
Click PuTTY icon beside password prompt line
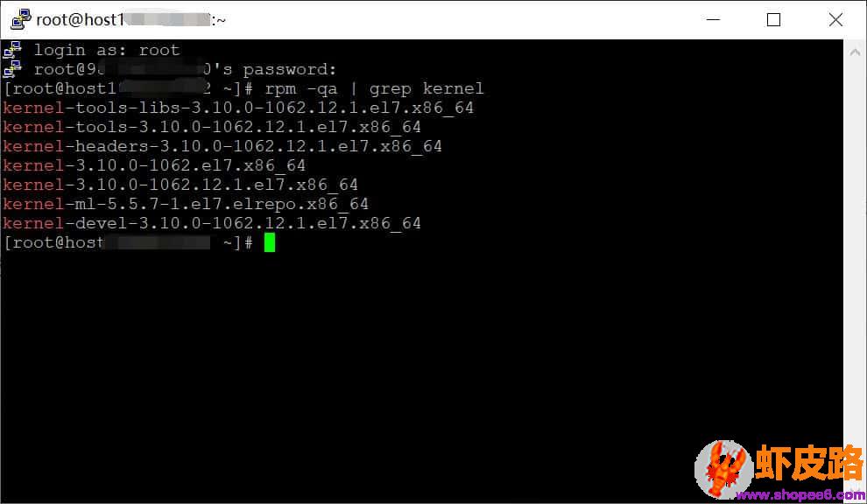click(12, 69)
